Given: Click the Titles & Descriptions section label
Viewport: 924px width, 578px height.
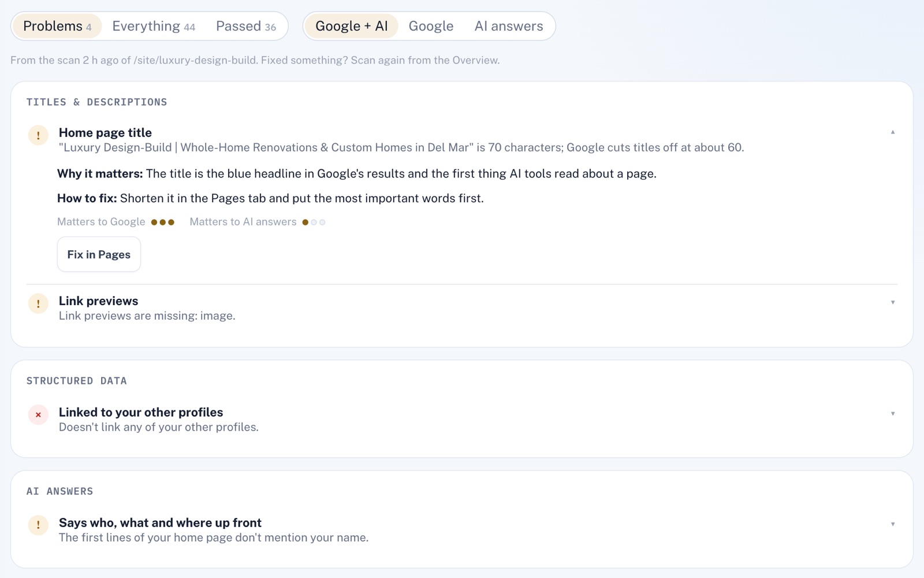Looking at the screenshot, I should point(96,102).
